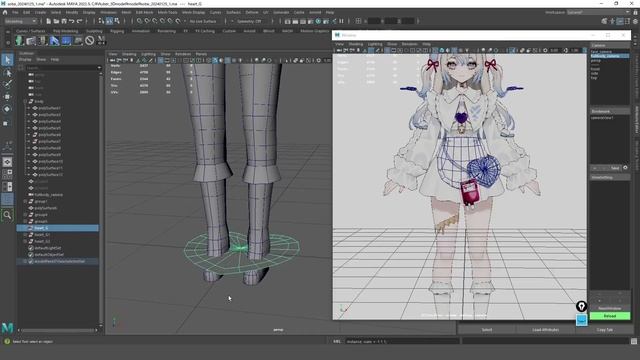Click the blue arrow shelf icon
The width and height of the screenshot is (640, 360).
pos(54,40)
